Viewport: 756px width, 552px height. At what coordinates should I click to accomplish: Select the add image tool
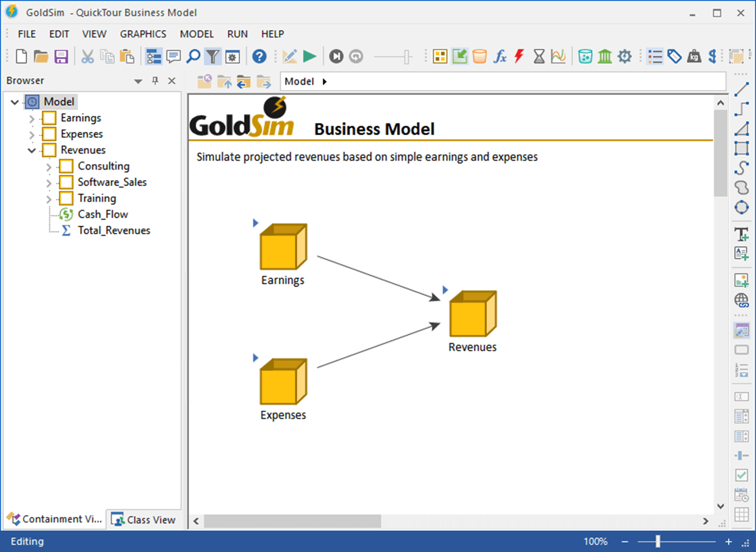[x=741, y=280]
